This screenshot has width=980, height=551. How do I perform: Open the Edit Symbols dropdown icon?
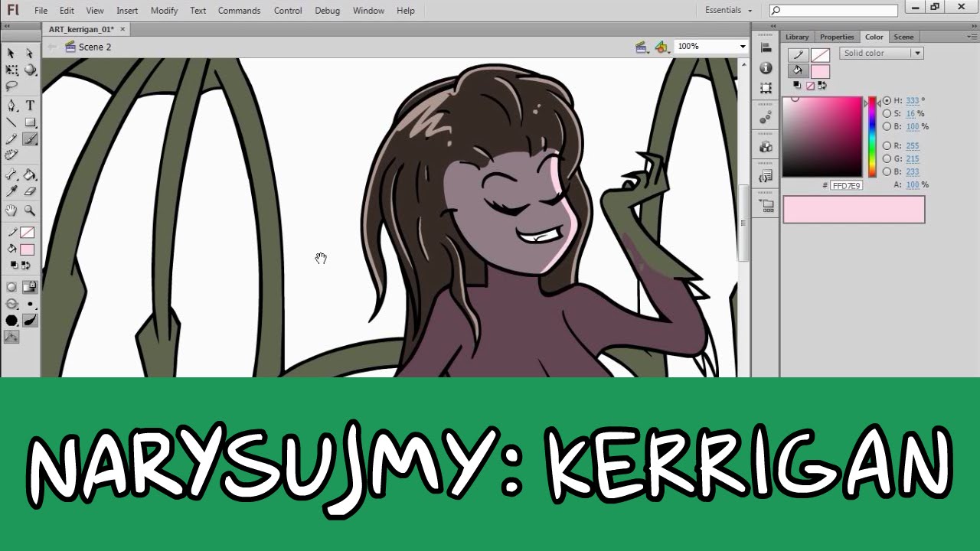(x=661, y=47)
